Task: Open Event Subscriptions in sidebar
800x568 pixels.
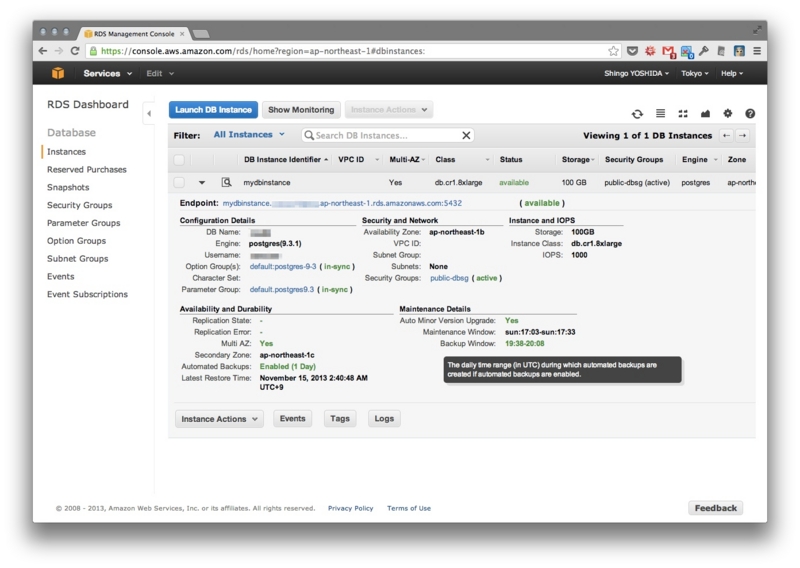Action: coord(87,294)
